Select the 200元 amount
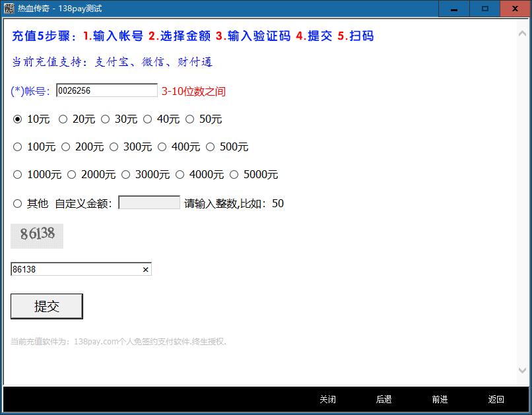532x415 pixels. [65, 147]
